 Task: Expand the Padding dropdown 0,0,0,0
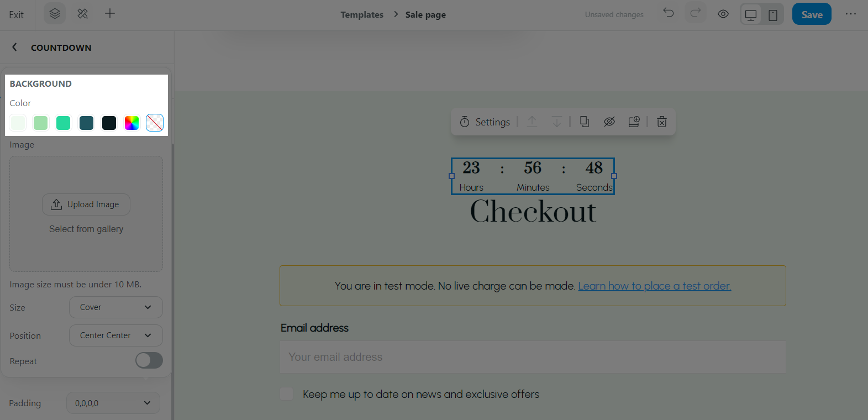pos(113,403)
